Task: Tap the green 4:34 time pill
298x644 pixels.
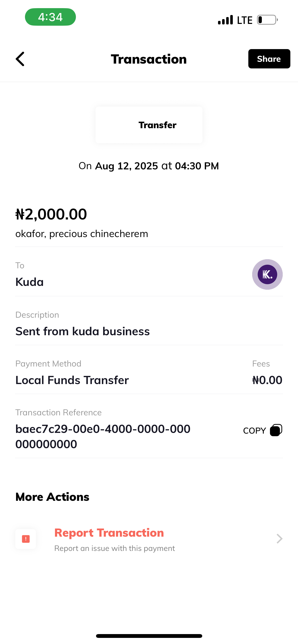Action: (x=50, y=17)
